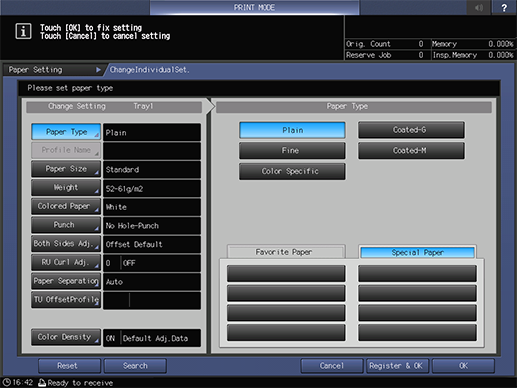Click the 52-61g/m2 weight value
The width and height of the screenshot is (517, 388).
point(152,188)
